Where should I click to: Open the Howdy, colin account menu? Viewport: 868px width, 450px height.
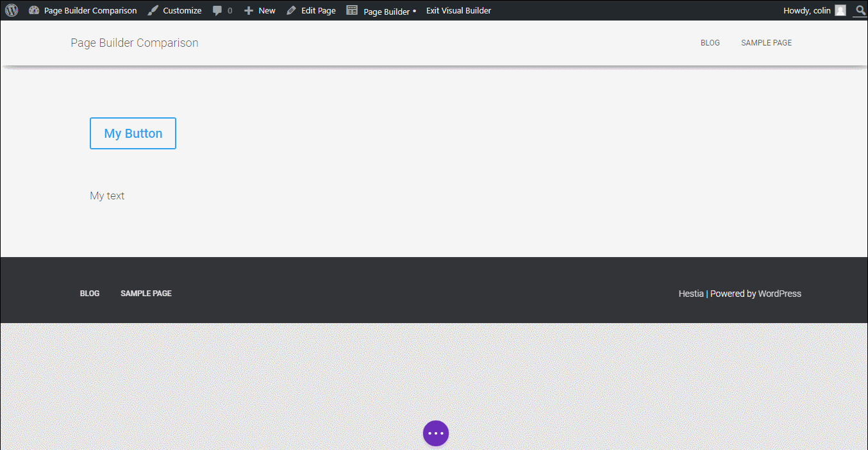pos(806,10)
